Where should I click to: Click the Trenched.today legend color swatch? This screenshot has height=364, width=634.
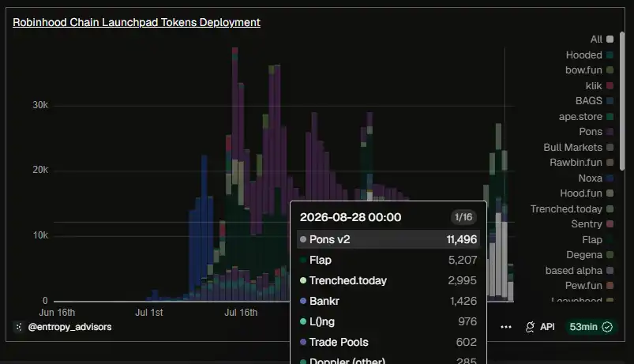click(610, 208)
